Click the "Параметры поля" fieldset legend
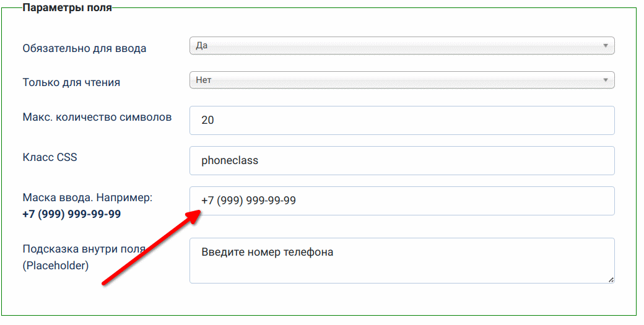This screenshot has width=644, height=325. point(67,9)
